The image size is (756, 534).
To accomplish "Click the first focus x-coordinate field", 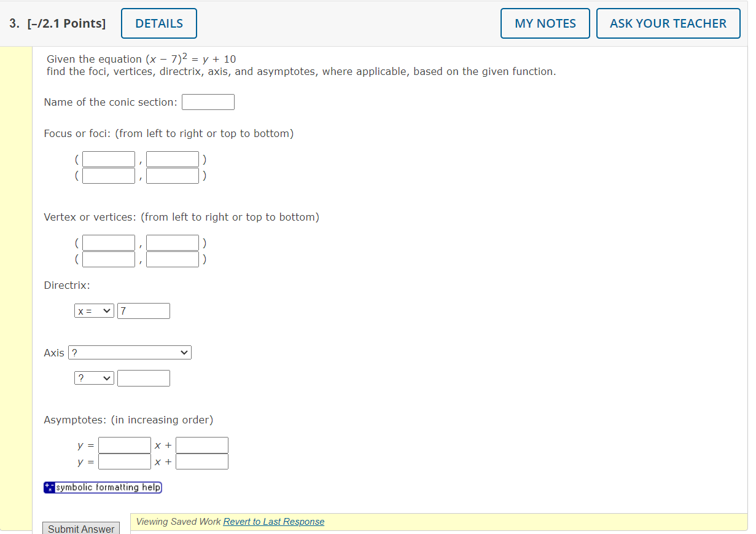I will pos(109,159).
